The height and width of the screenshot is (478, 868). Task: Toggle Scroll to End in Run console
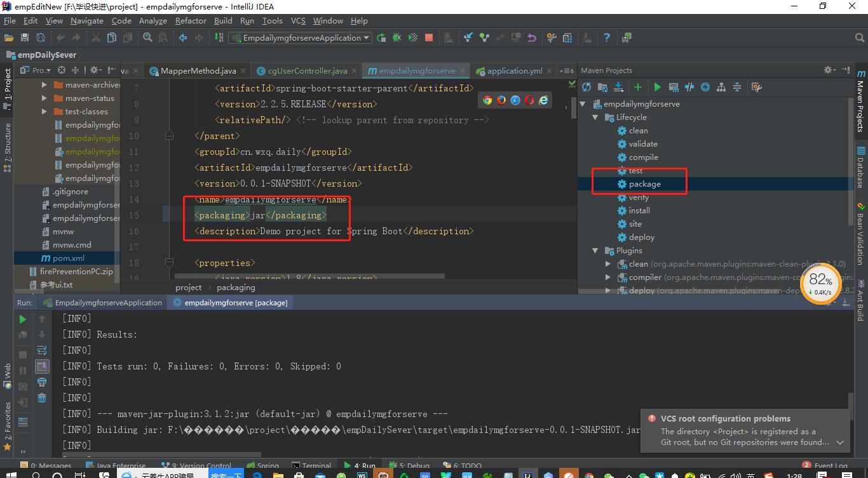pos(42,366)
